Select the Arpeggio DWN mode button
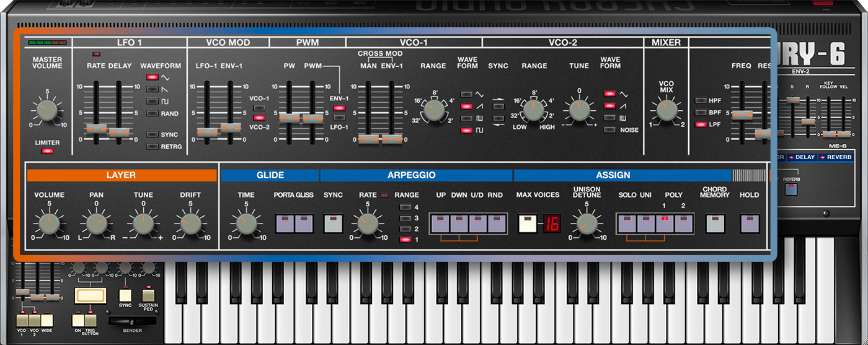 pyautogui.click(x=459, y=223)
